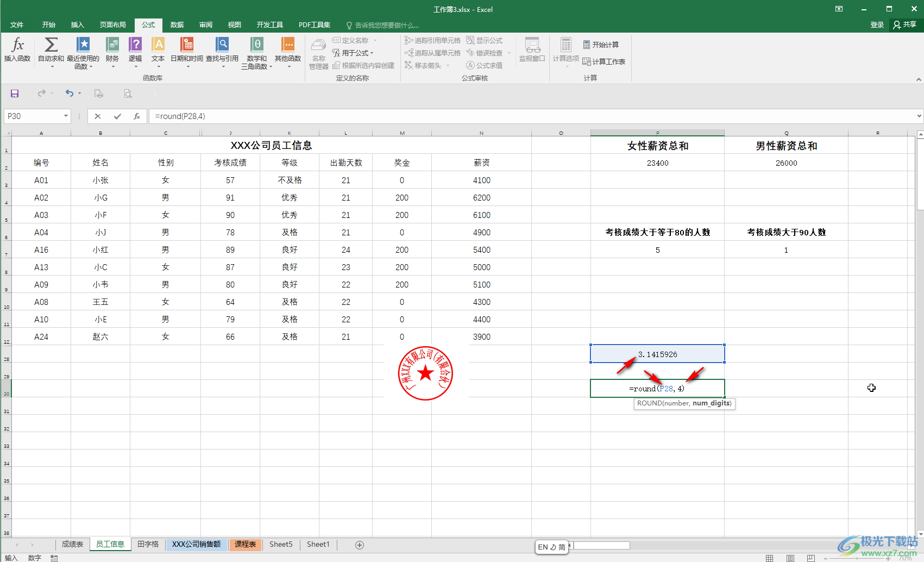Image resolution: width=924 pixels, height=562 pixels.
Task: Open the Watch Window (监视窗口)
Action: tap(532, 50)
